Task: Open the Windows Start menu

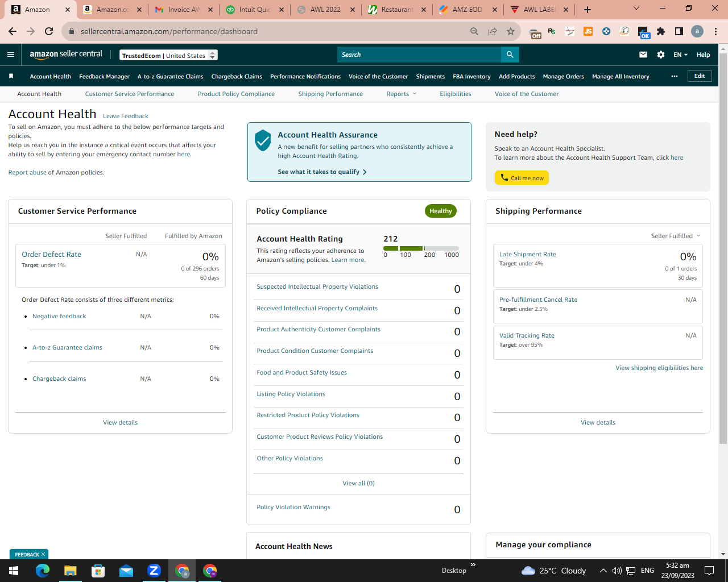Action: click(14, 571)
